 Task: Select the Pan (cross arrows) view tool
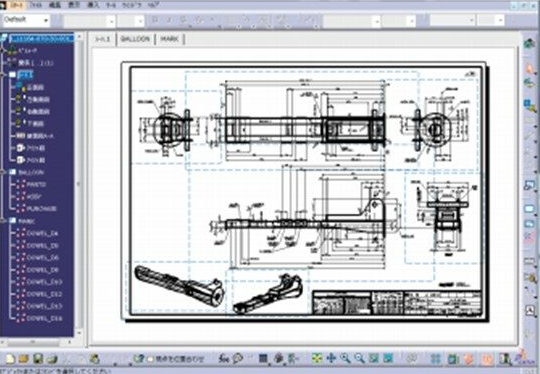point(331,358)
